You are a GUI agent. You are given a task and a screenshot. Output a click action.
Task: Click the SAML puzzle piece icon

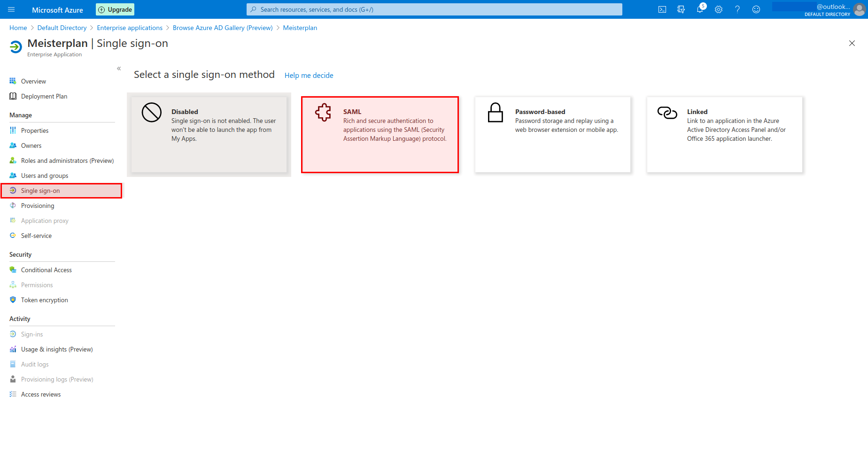pyautogui.click(x=323, y=113)
